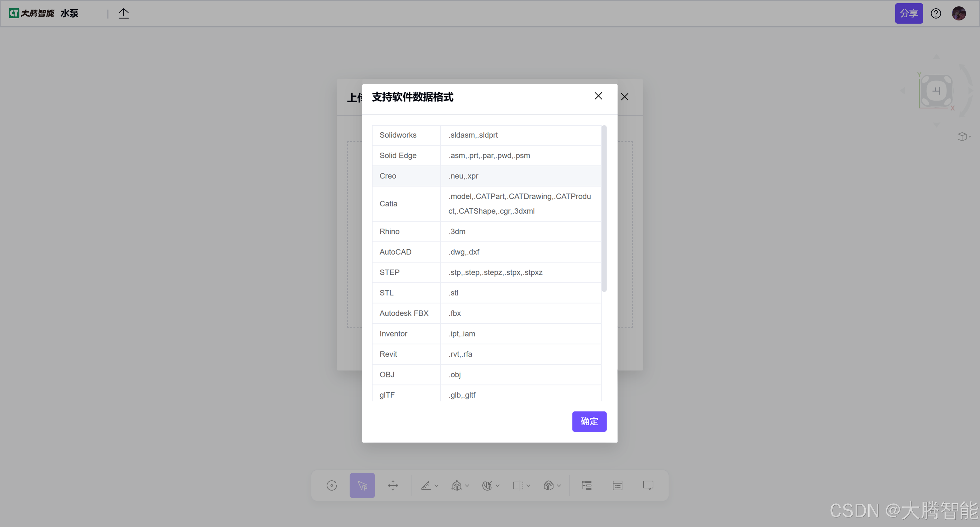Click the upload arrow icon in header
980x527 pixels.
click(x=124, y=13)
